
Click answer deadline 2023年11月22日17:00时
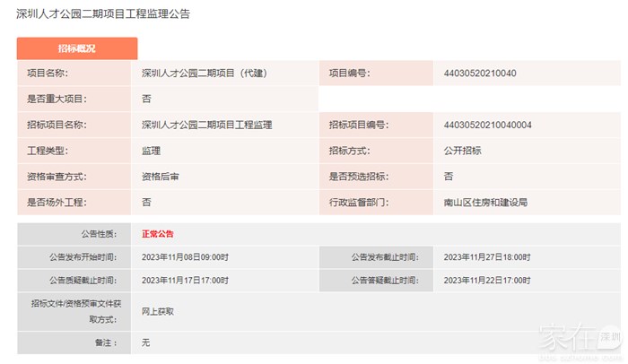pos(487,281)
